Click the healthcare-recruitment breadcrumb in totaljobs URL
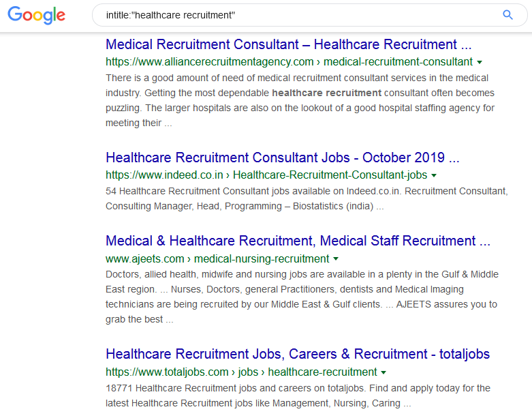Screen dimensions: 532x418 click(322, 372)
